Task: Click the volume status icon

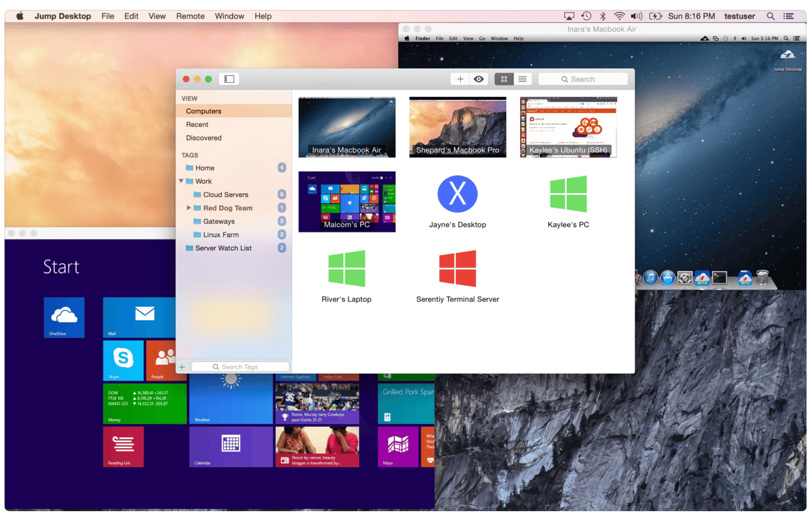Action: (637, 16)
